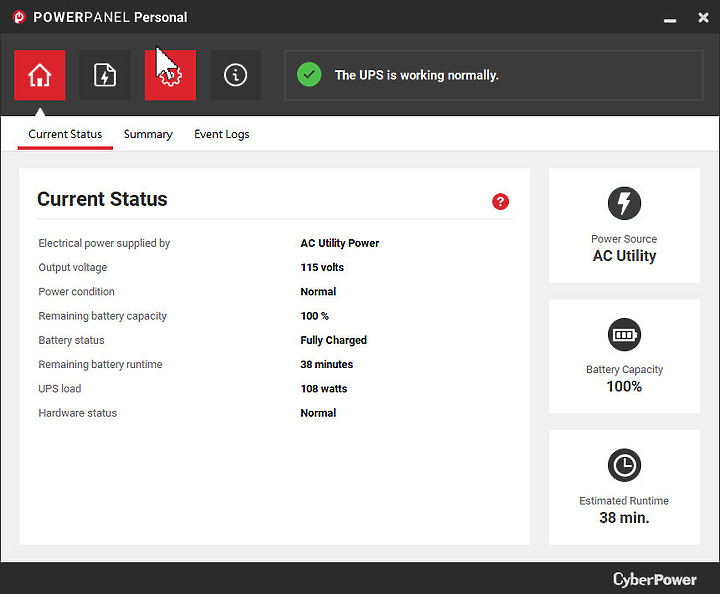Open the Home monitor section
This screenshot has width=720, height=594.
[x=39, y=75]
